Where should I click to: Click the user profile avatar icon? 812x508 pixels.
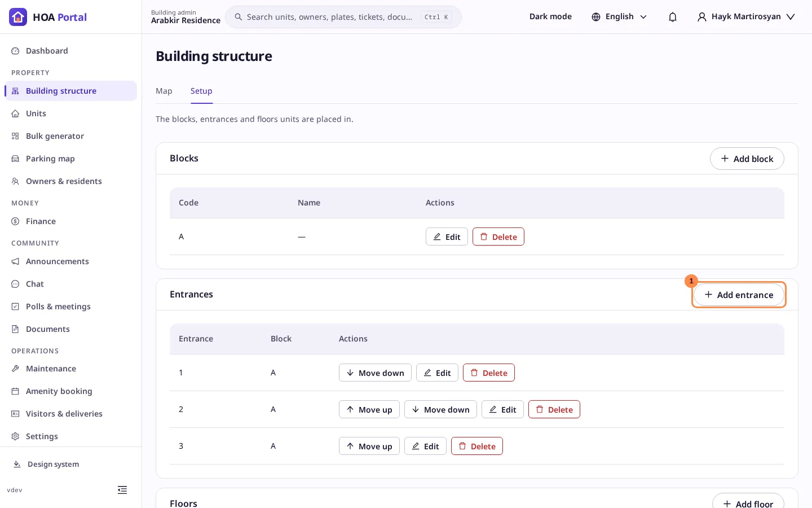click(702, 17)
